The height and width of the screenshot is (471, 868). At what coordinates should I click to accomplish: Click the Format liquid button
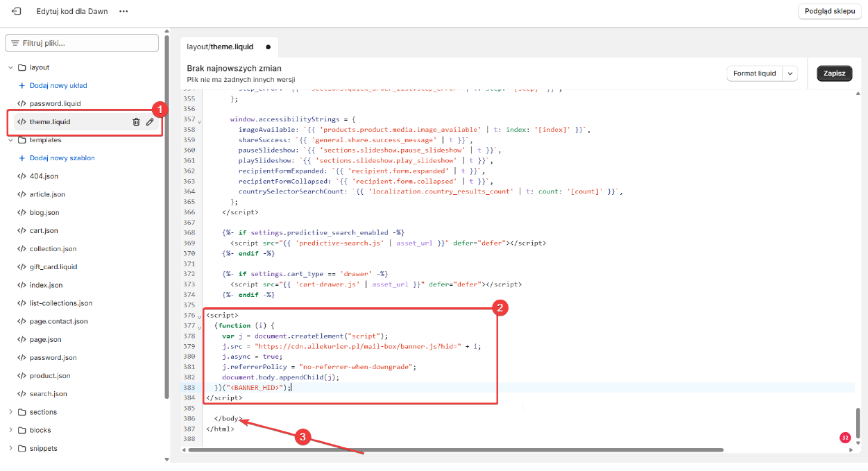pos(754,74)
